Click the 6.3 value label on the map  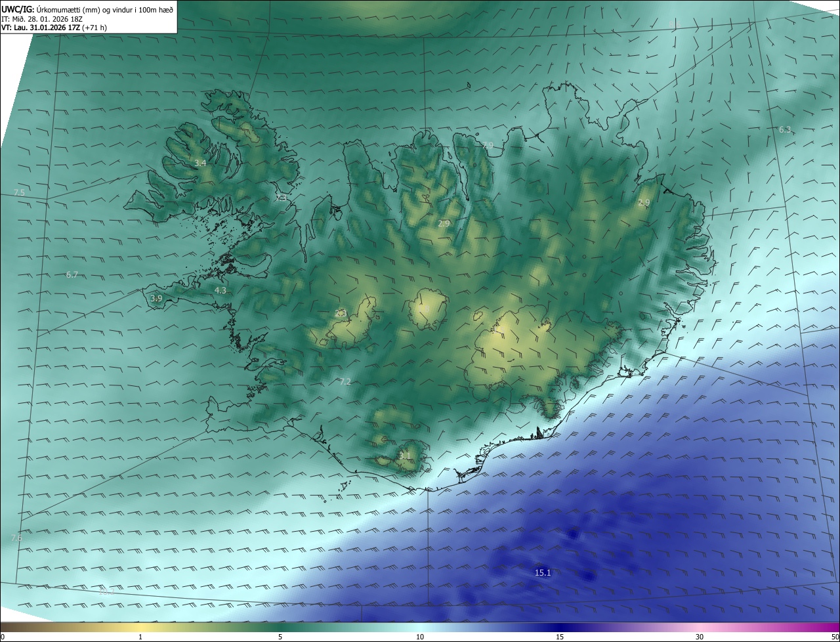pyautogui.click(x=785, y=130)
